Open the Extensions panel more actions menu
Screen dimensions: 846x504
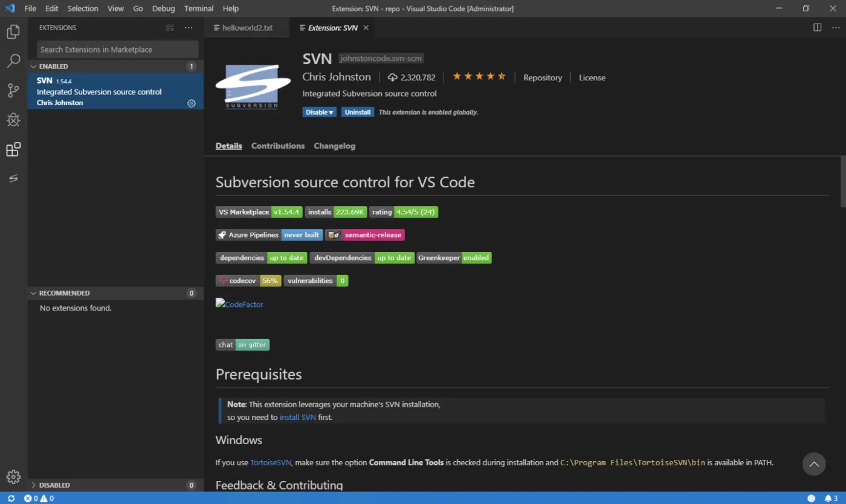point(189,28)
